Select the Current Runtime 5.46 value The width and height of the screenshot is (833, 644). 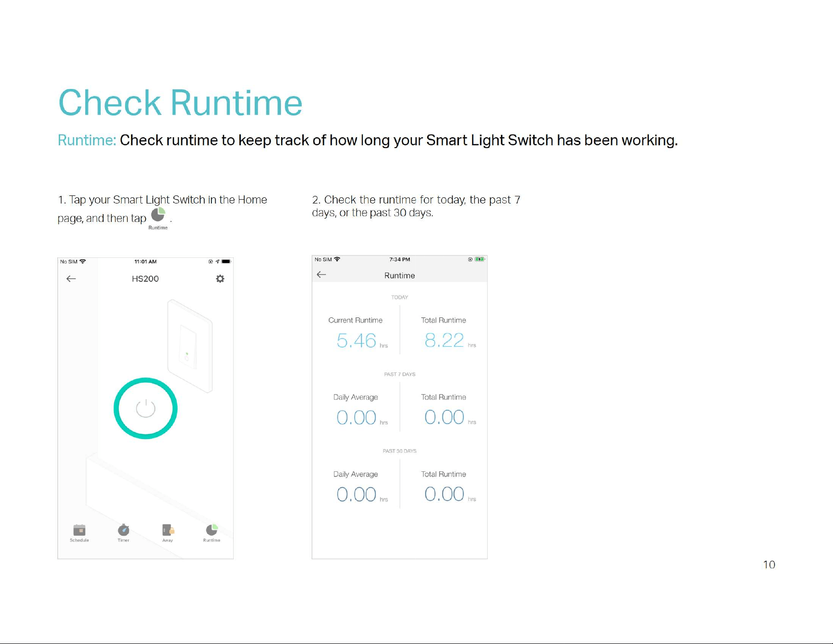[357, 341]
